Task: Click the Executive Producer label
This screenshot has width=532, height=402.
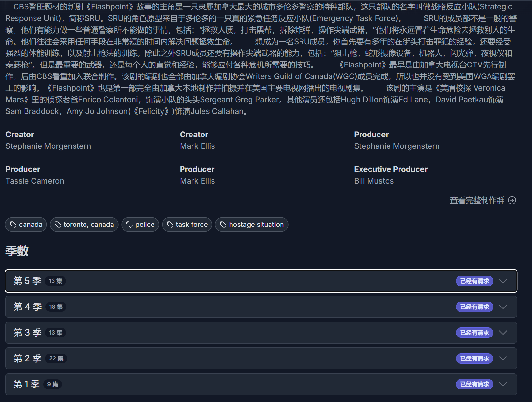Action: pos(391,169)
